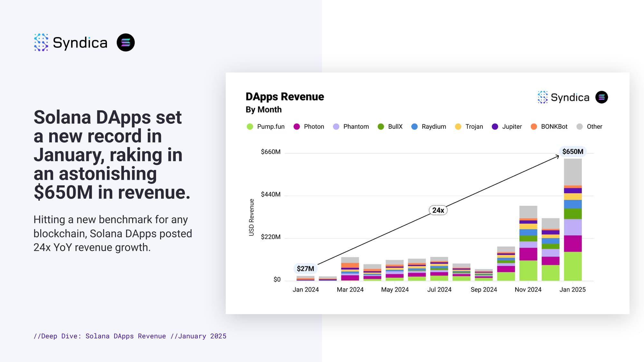Click the Syndica logo inside the chart card
This screenshot has height=362, width=644.
pos(563,97)
